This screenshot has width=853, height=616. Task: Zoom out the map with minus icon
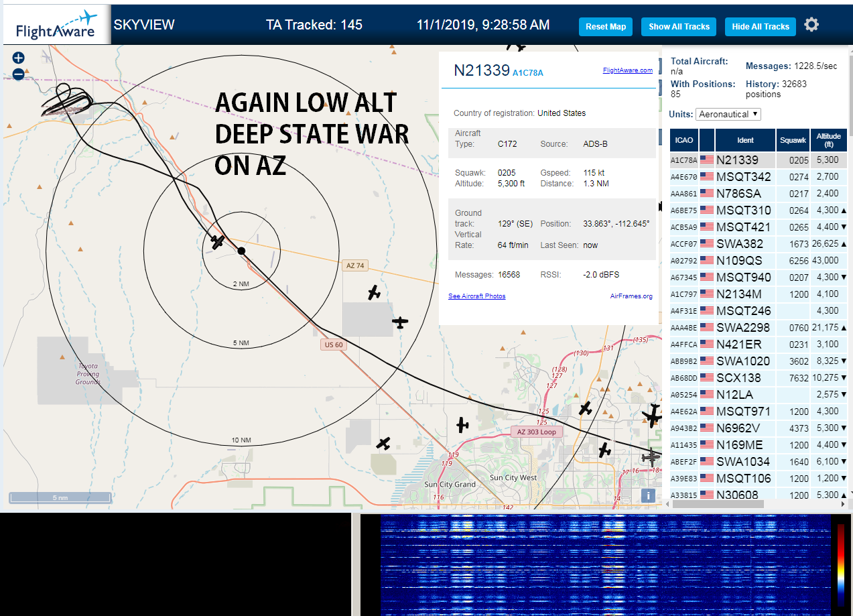[19, 74]
